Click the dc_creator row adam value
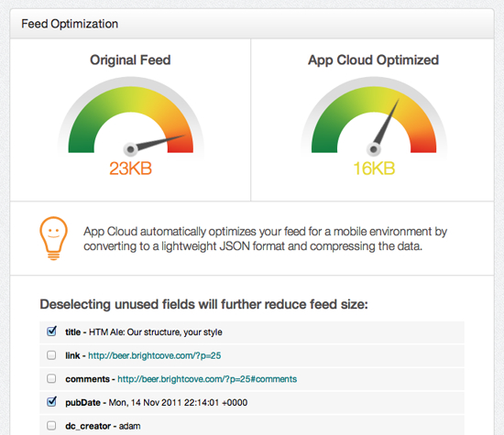Viewport: 504px width, 435px height. click(129, 426)
